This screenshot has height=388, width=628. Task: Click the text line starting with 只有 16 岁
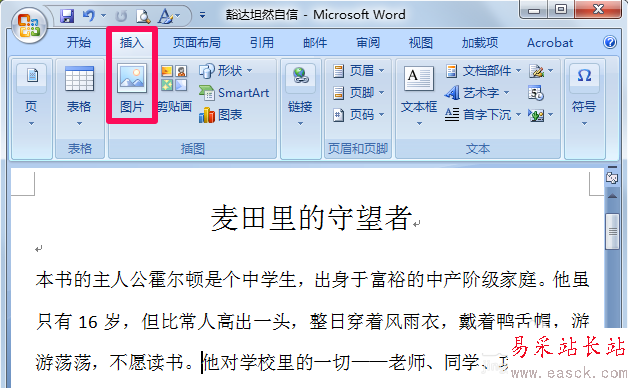(312, 321)
